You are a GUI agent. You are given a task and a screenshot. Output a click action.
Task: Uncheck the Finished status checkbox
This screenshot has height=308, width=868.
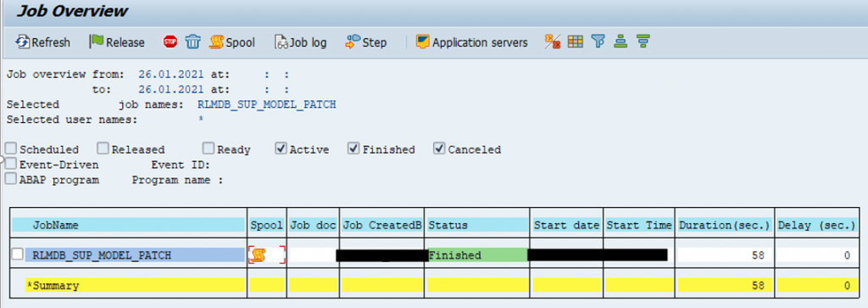[353, 148]
